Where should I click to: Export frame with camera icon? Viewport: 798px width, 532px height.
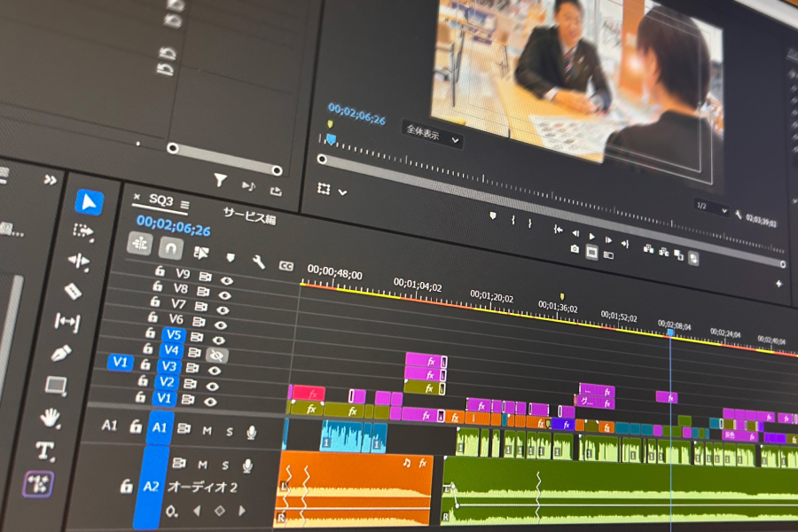[x=575, y=249]
